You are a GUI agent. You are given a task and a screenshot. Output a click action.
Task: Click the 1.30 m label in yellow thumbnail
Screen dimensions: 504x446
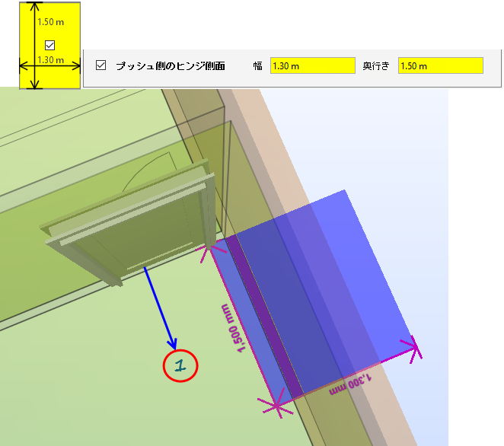pos(51,60)
